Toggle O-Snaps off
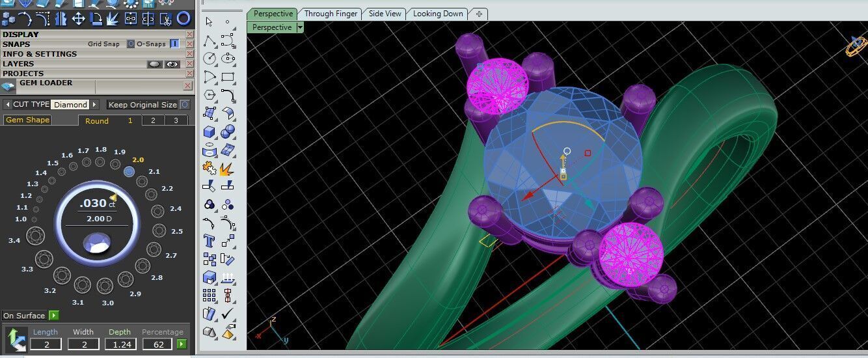The width and height of the screenshot is (868, 358). [174, 44]
